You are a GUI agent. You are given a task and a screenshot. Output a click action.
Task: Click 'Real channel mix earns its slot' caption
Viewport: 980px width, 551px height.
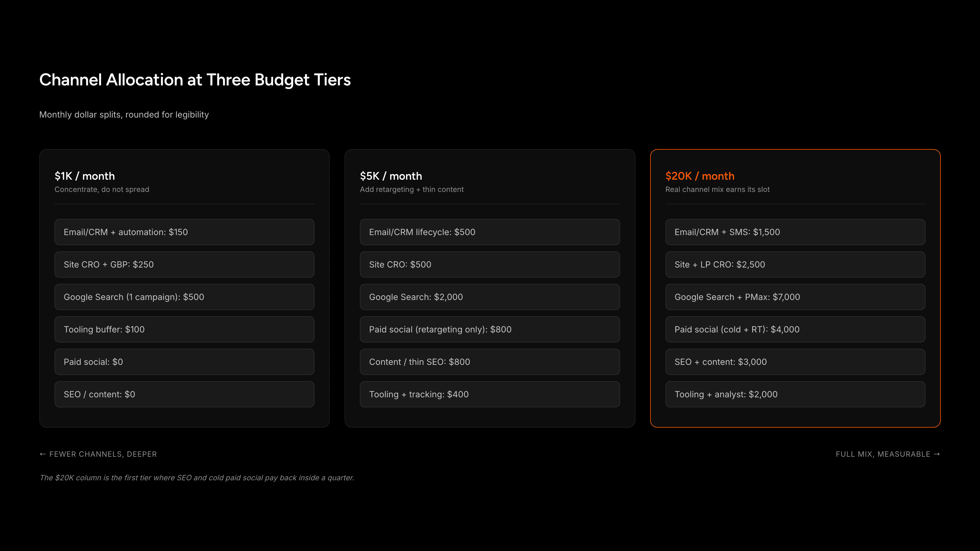coord(717,189)
